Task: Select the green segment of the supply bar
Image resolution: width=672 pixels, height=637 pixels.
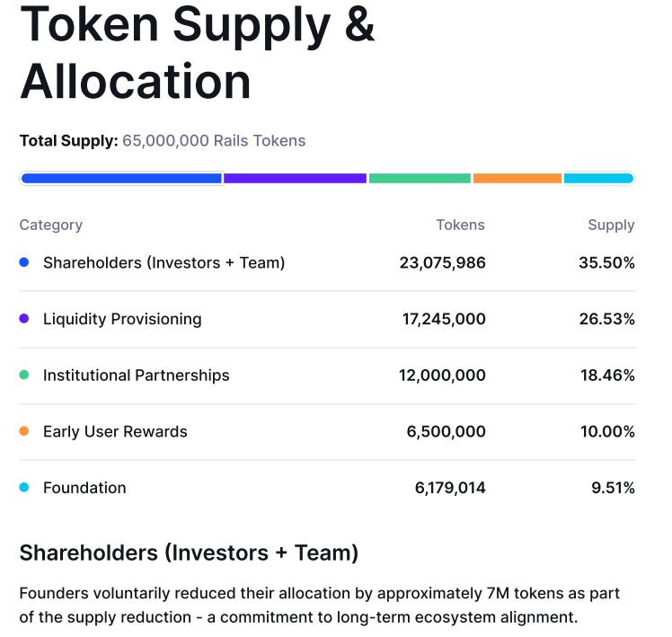Action: pos(420,178)
